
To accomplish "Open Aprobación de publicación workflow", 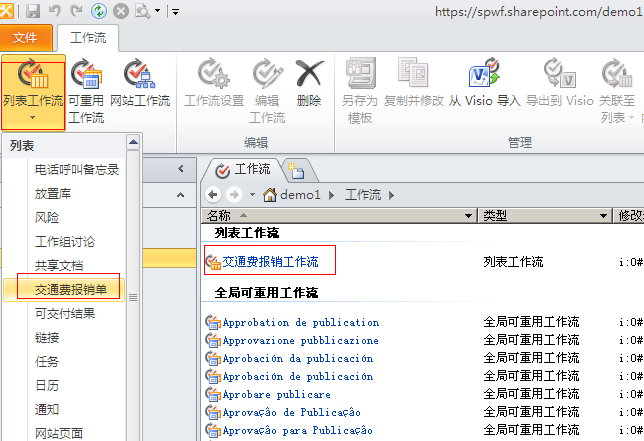I will click(x=298, y=377).
